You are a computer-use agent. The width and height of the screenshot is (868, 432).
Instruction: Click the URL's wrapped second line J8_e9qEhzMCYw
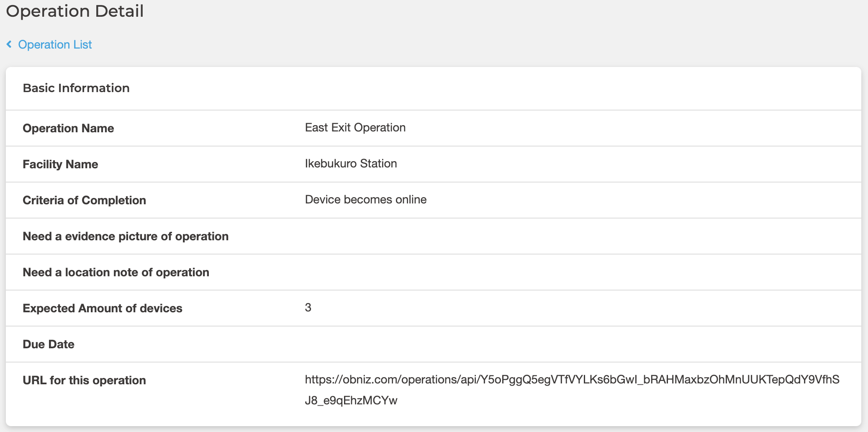click(x=351, y=401)
